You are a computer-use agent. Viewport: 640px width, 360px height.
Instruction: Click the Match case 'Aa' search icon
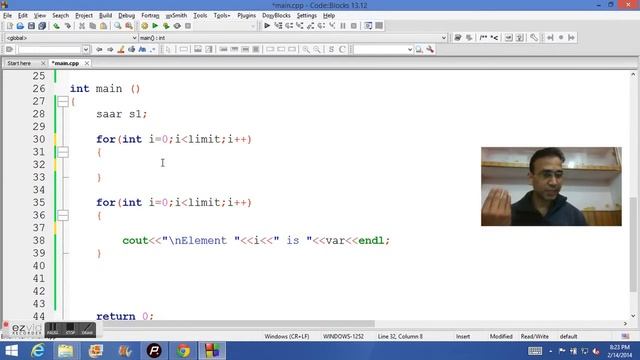pyautogui.click(x=142, y=49)
